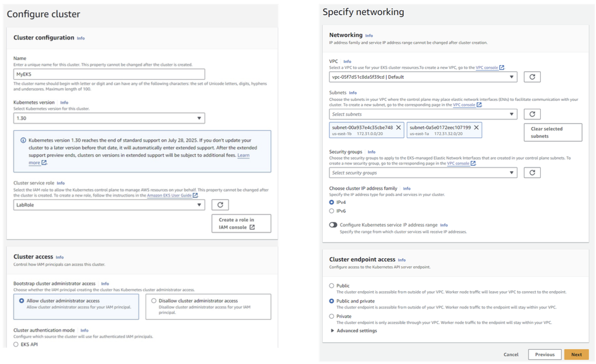The width and height of the screenshot is (596, 364).
Task: Click refresh icon beside VPC dropdown
Action: click(x=532, y=77)
